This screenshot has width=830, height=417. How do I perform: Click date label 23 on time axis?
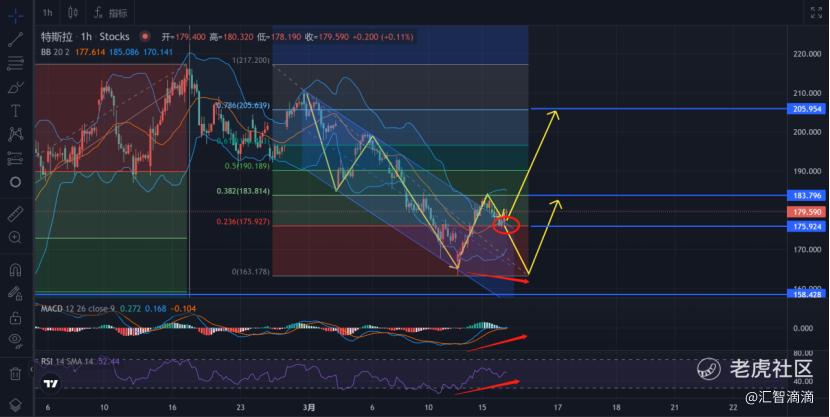pos(241,407)
